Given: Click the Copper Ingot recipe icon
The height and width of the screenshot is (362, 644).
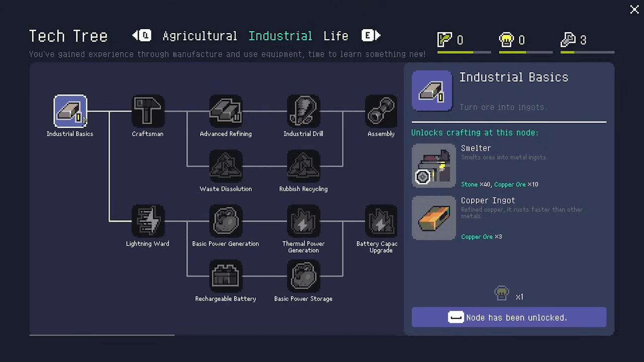Looking at the screenshot, I should [x=434, y=218].
